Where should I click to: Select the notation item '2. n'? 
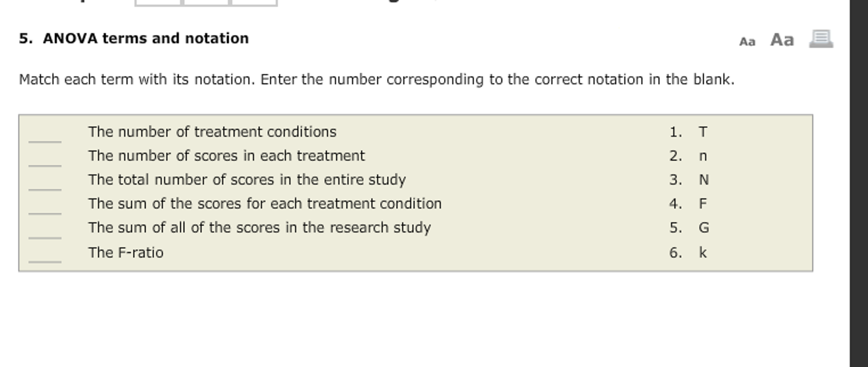point(687,156)
